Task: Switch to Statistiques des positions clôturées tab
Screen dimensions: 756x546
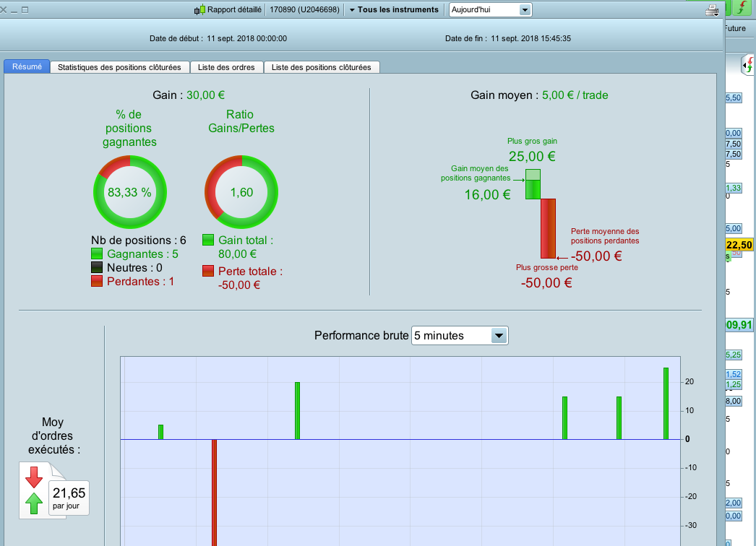Action: pos(119,67)
